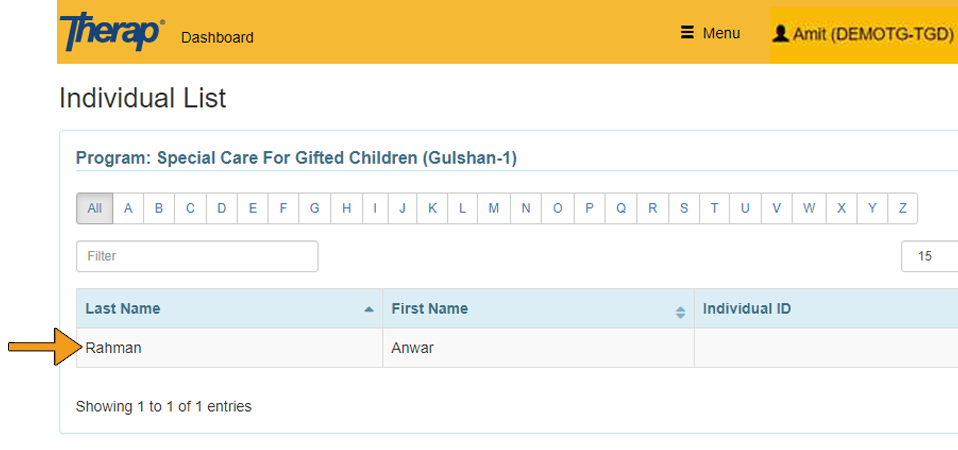Image resolution: width=958 pixels, height=450 pixels.
Task: Filter individuals by letter M
Action: pos(494,208)
